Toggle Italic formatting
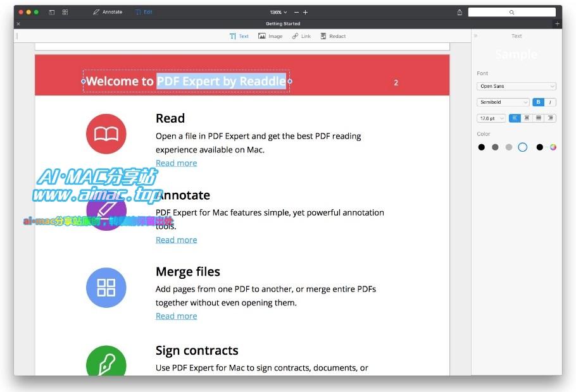Image resolution: width=576 pixels, height=392 pixels. [550, 102]
